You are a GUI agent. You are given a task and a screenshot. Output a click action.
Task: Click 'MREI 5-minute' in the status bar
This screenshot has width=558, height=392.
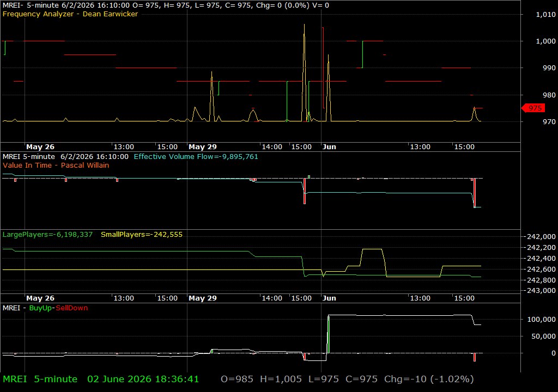pyautogui.click(x=40, y=379)
